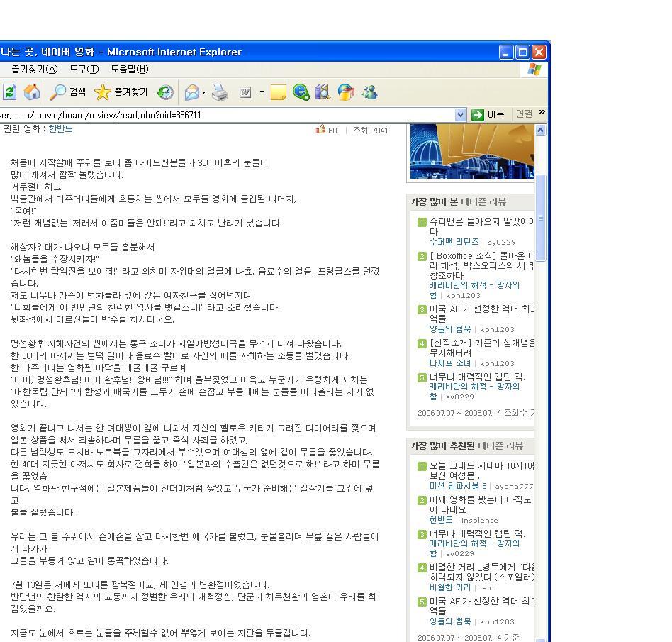Image resolution: width=672 pixels, height=642 pixels.
Task: Open the 다세포 소녀 movie link
Action: point(450,362)
